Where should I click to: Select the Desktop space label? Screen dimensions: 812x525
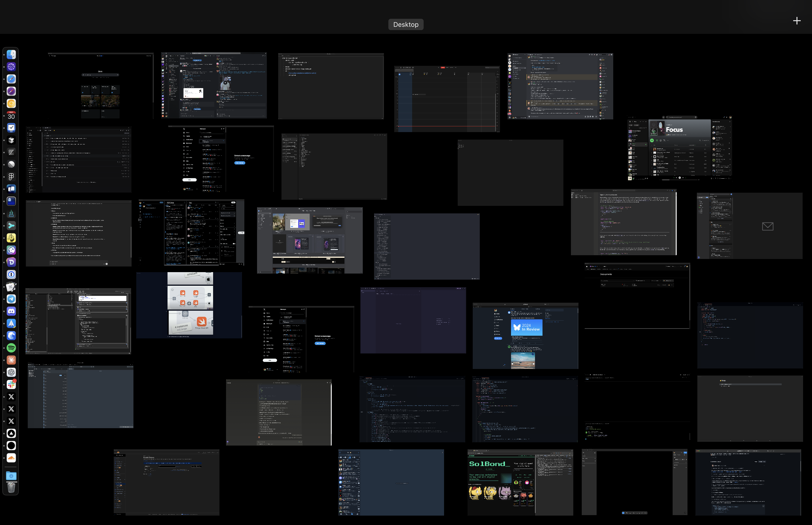(406, 24)
